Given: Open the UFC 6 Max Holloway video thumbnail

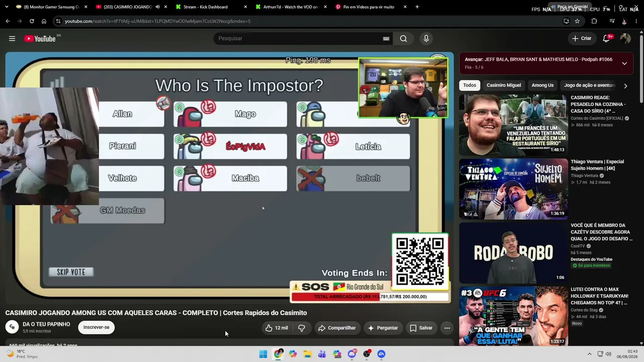Looking at the screenshot, I should pyautogui.click(x=513, y=317).
